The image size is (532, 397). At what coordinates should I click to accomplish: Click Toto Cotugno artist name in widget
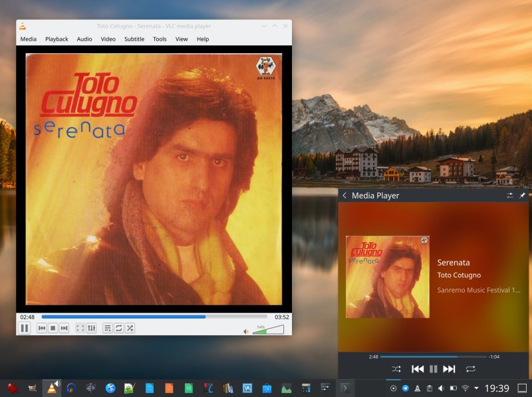[x=459, y=275]
